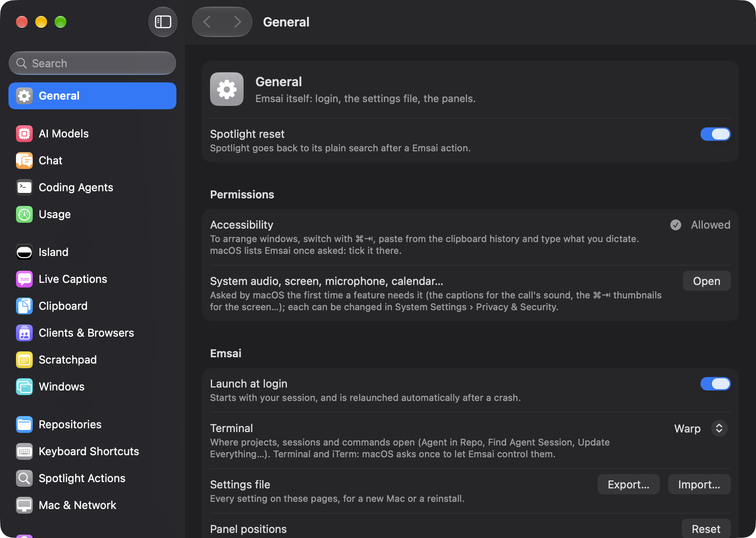
Task: Click the Mac & Network display icon
Action: click(x=24, y=505)
